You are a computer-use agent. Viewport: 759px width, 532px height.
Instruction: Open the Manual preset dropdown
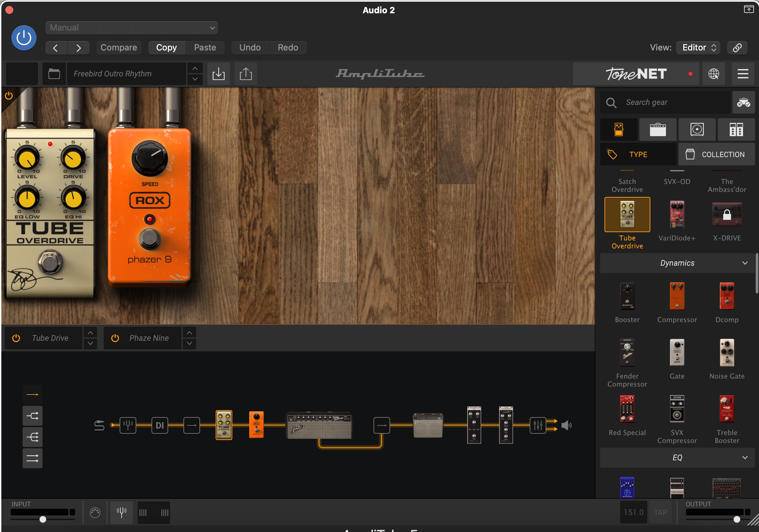[132, 28]
